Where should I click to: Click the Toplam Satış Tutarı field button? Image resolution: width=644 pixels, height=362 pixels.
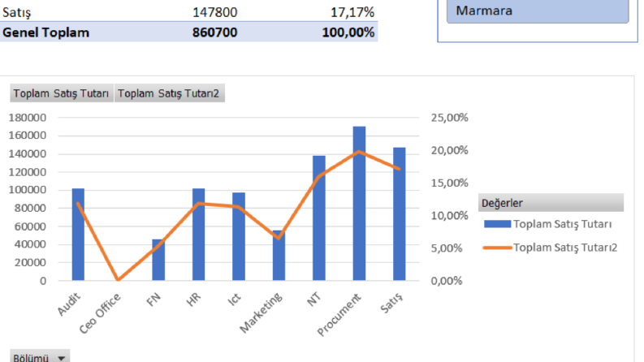tap(62, 93)
